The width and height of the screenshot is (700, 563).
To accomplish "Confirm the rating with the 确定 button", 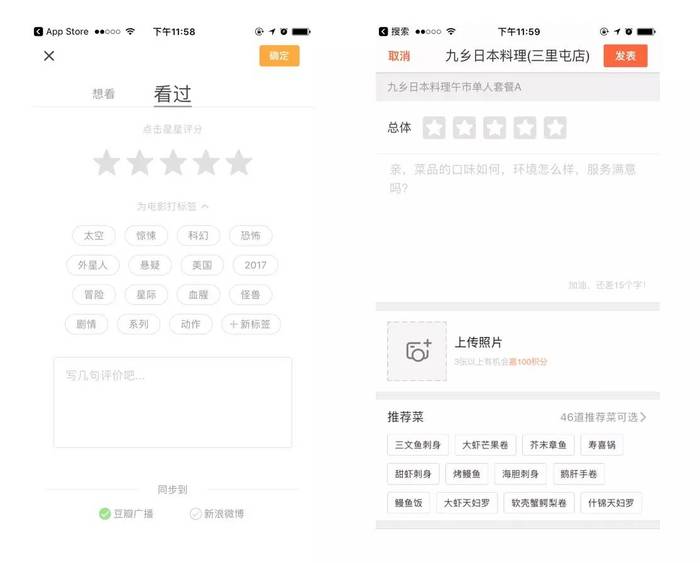I will point(279,56).
